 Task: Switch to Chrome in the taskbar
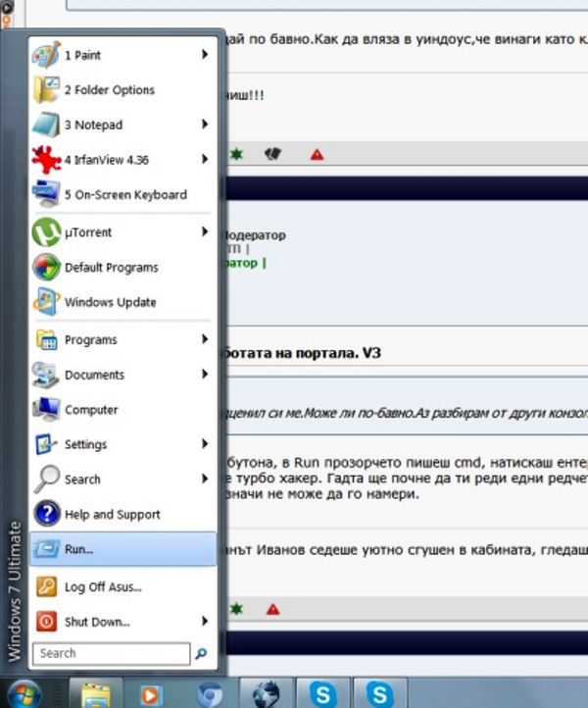pos(210,694)
